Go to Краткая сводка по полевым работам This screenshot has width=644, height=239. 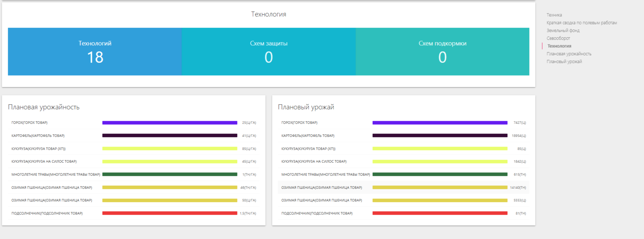(x=581, y=23)
